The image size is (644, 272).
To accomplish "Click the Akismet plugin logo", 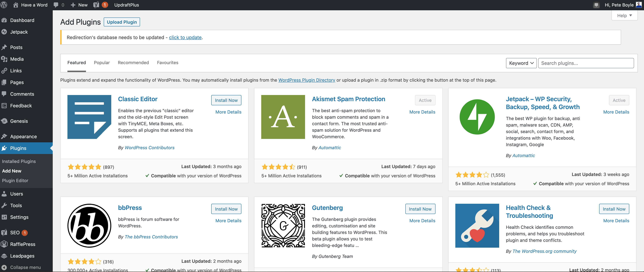I will [x=283, y=117].
